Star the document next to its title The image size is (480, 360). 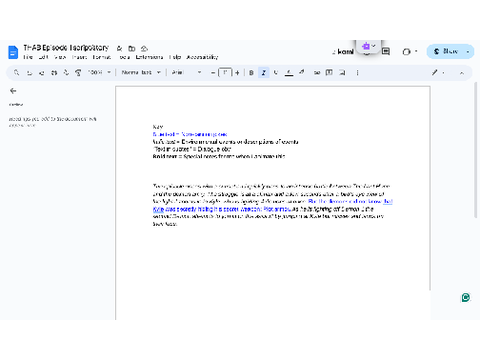click(x=119, y=49)
